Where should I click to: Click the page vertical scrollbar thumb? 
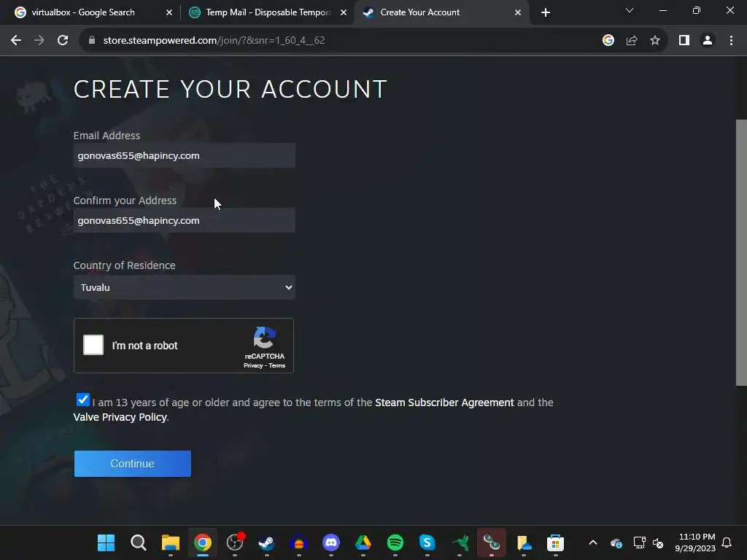click(741, 252)
